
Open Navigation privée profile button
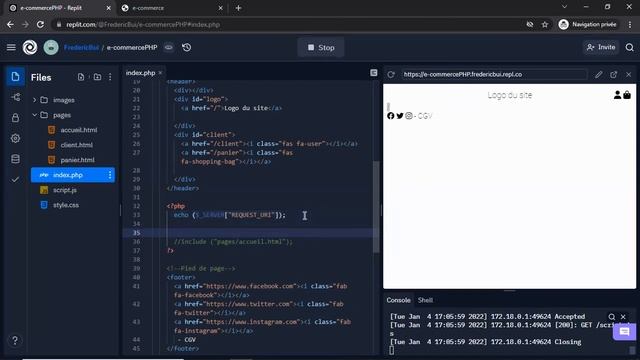(x=587, y=24)
